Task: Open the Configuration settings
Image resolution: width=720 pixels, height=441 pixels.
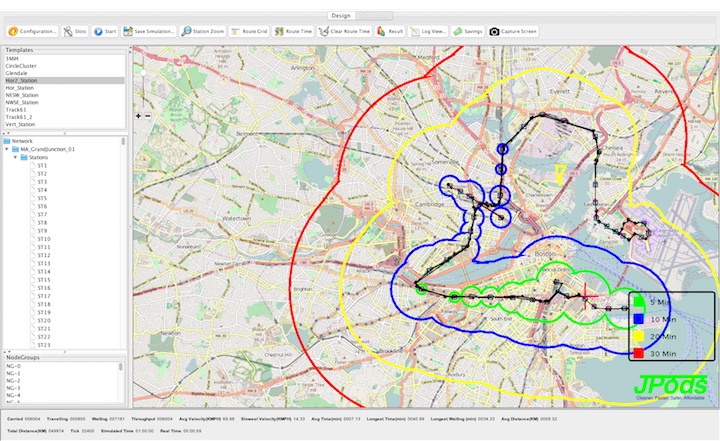Action: (x=31, y=31)
